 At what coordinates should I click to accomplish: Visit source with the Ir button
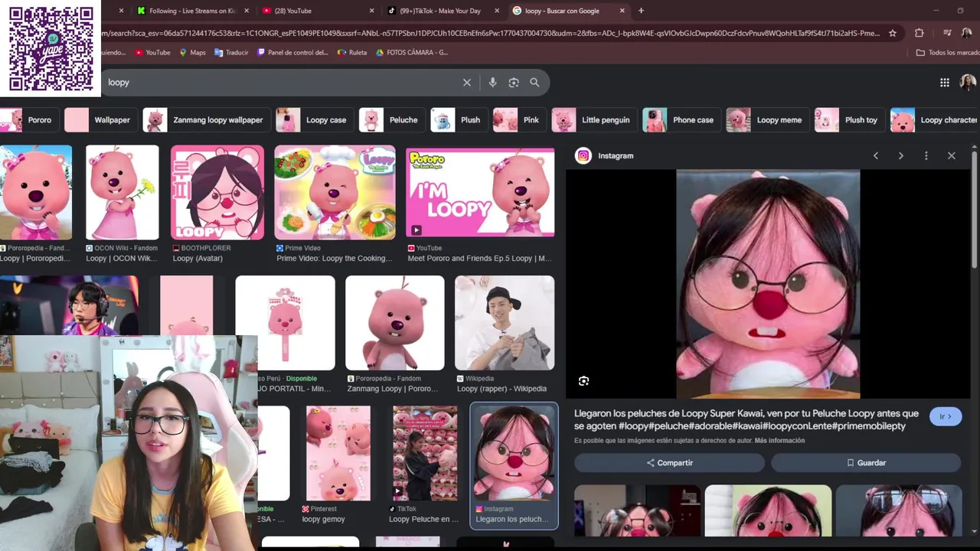(946, 416)
